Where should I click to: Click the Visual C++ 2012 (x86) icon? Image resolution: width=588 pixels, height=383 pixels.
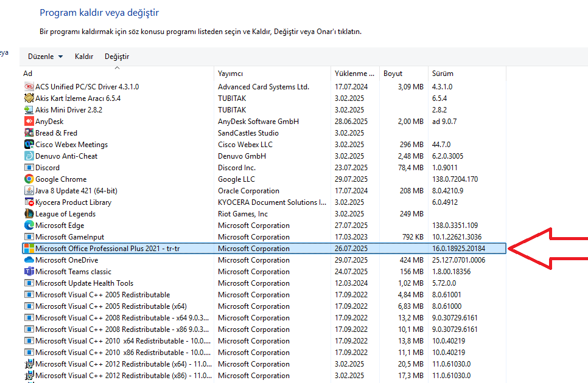click(29, 376)
